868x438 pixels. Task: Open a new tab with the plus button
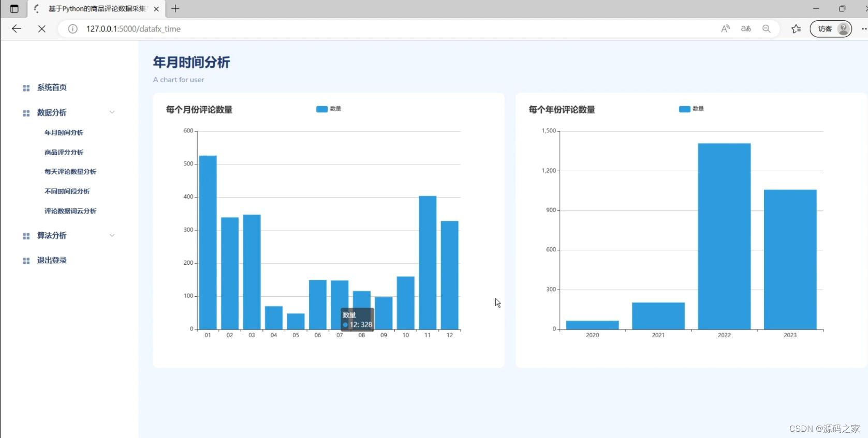(x=175, y=9)
